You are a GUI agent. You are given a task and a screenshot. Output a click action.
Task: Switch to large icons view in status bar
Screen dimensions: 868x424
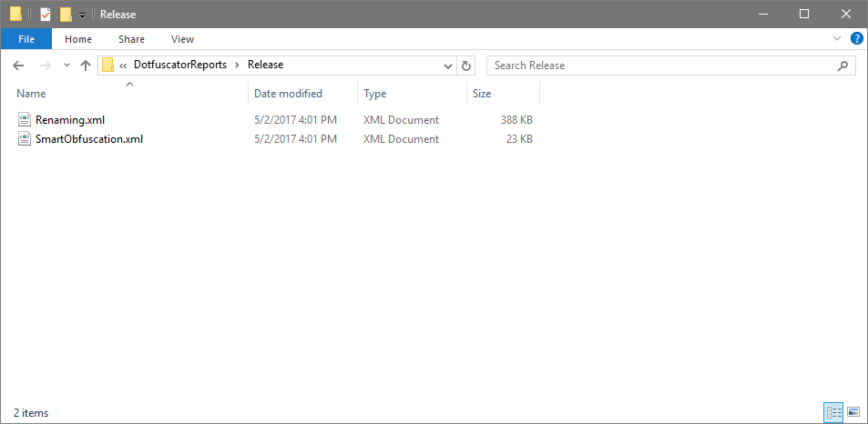tap(853, 412)
